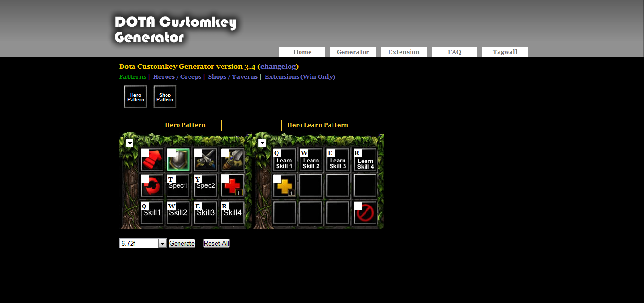The width and height of the screenshot is (644, 303).
Task: Select the Learn Skill 1 slot
Action: 285,160
